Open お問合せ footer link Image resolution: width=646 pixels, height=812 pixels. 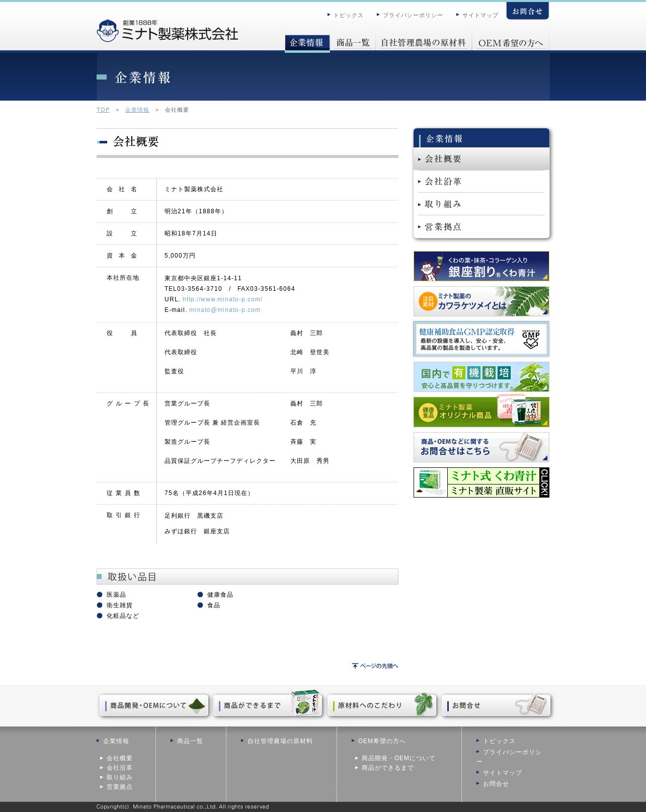click(x=496, y=784)
